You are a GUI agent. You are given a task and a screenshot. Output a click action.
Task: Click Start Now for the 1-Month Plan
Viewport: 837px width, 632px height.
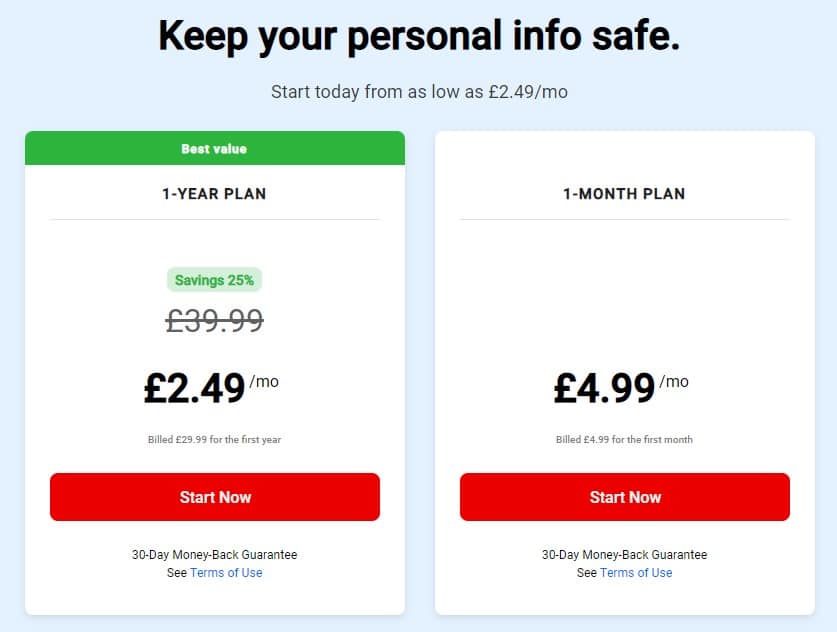coord(625,497)
